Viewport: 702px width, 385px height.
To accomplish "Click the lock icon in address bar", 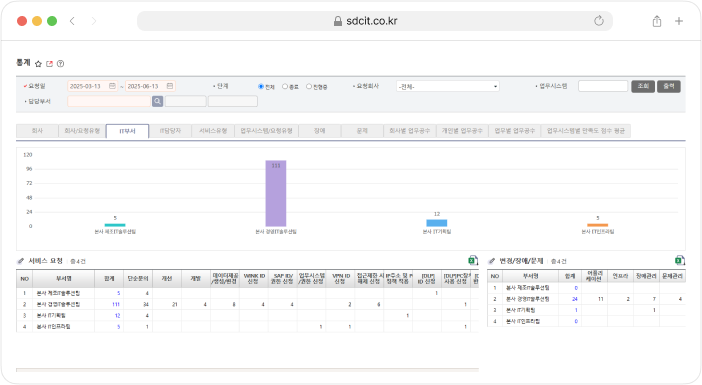I will [x=338, y=21].
